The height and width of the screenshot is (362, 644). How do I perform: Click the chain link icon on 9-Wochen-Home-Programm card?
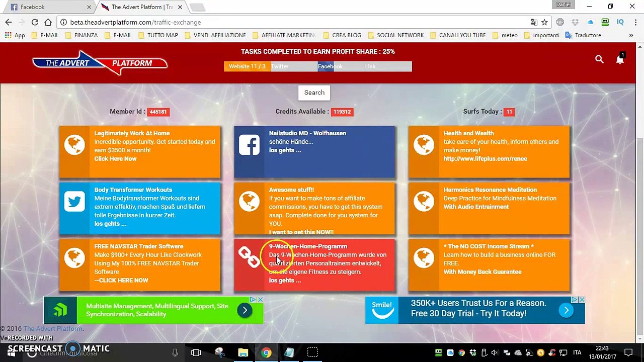point(249,257)
